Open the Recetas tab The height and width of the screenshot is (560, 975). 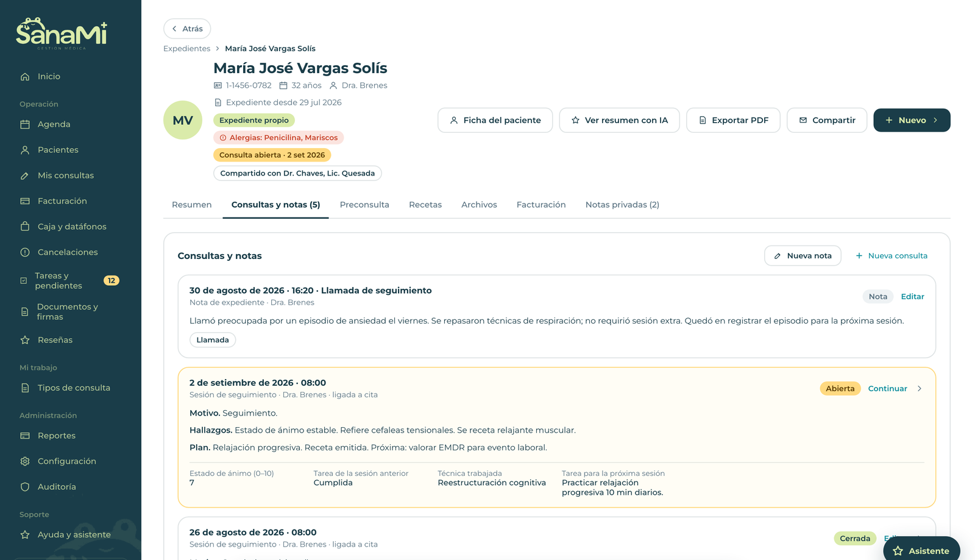click(x=425, y=205)
